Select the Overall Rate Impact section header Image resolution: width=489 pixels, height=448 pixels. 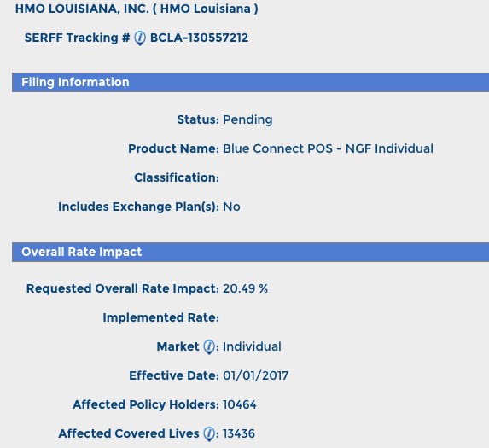point(250,252)
